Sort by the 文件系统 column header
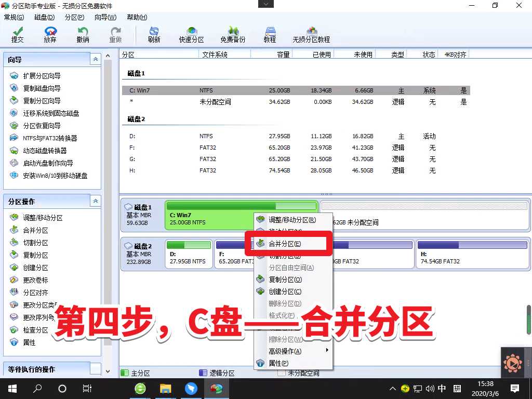Viewport: 532px width, 399px height. tap(224, 55)
